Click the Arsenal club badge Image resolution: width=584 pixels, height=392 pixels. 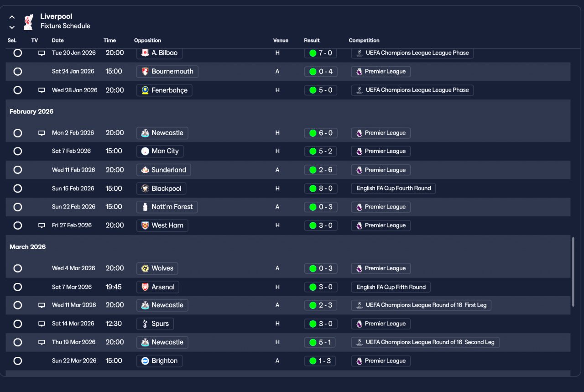click(x=145, y=287)
